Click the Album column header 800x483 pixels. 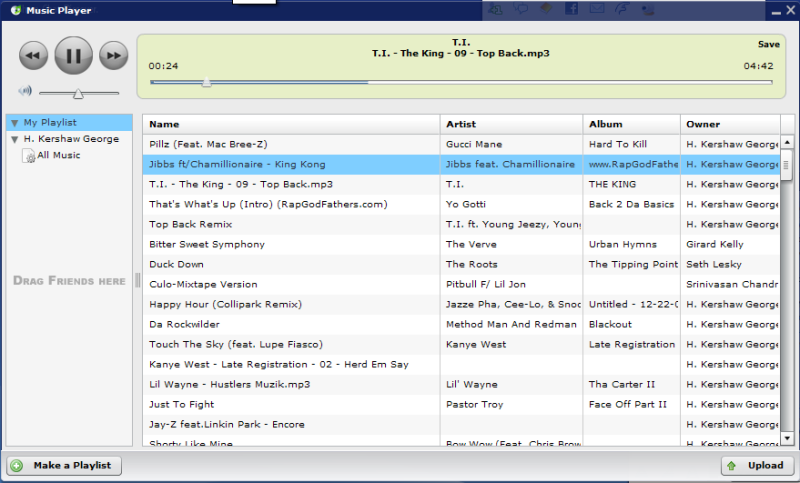[x=630, y=124]
